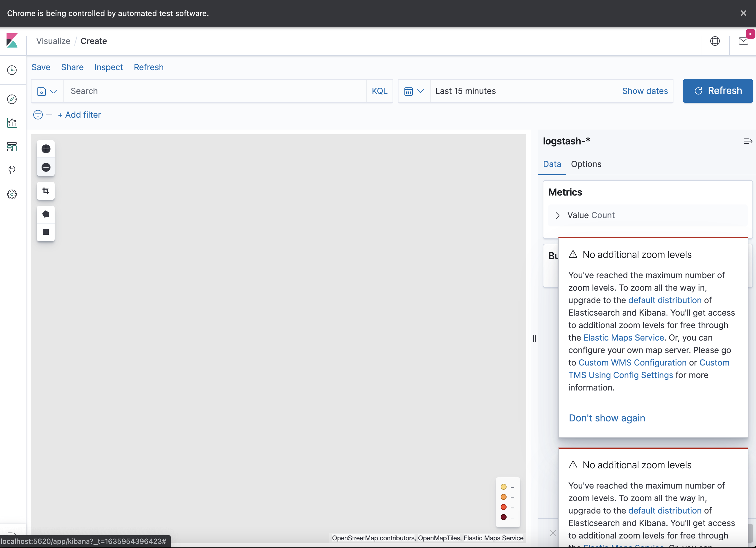This screenshot has height=548, width=756.
Task: Select the draw rectangle tool
Action: click(x=46, y=232)
